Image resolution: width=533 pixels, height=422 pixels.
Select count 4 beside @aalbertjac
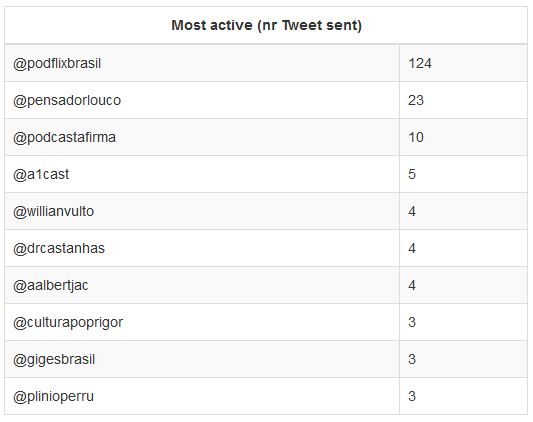pos(412,286)
